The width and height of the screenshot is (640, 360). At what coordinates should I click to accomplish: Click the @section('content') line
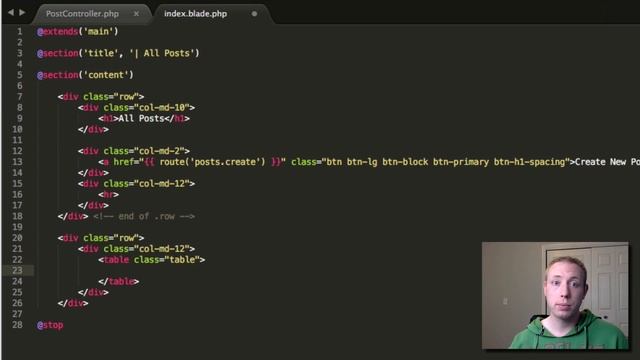(85, 75)
